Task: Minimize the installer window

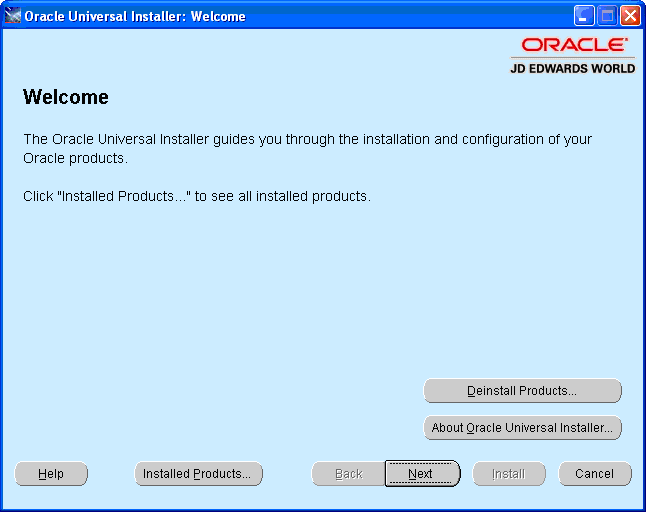Action: coord(584,16)
